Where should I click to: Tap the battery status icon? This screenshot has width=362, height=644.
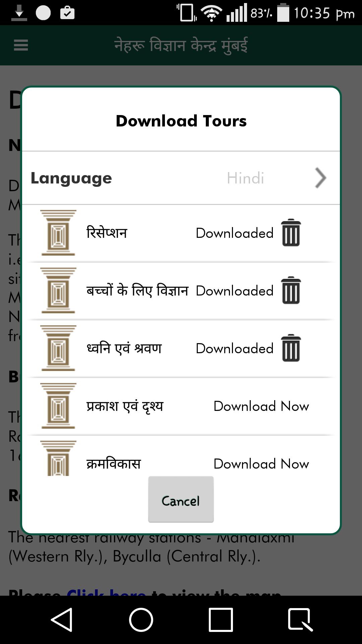click(283, 13)
